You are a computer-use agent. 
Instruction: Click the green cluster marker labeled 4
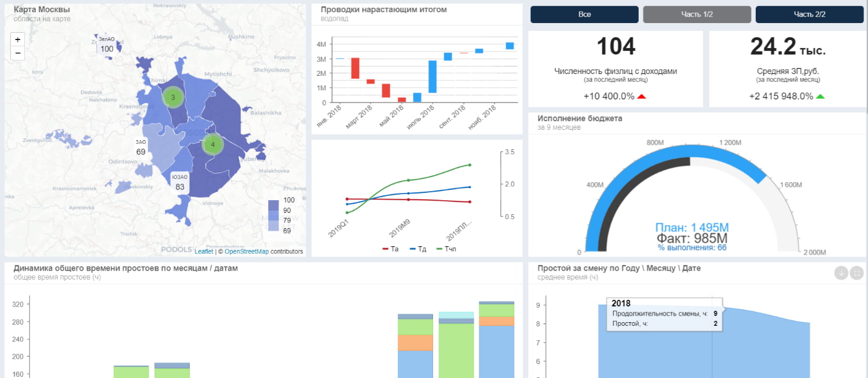pos(212,144)
